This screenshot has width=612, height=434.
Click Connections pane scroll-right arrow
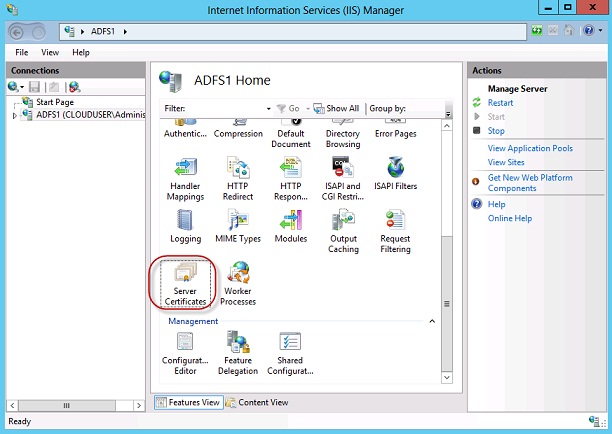click(139, 406)
